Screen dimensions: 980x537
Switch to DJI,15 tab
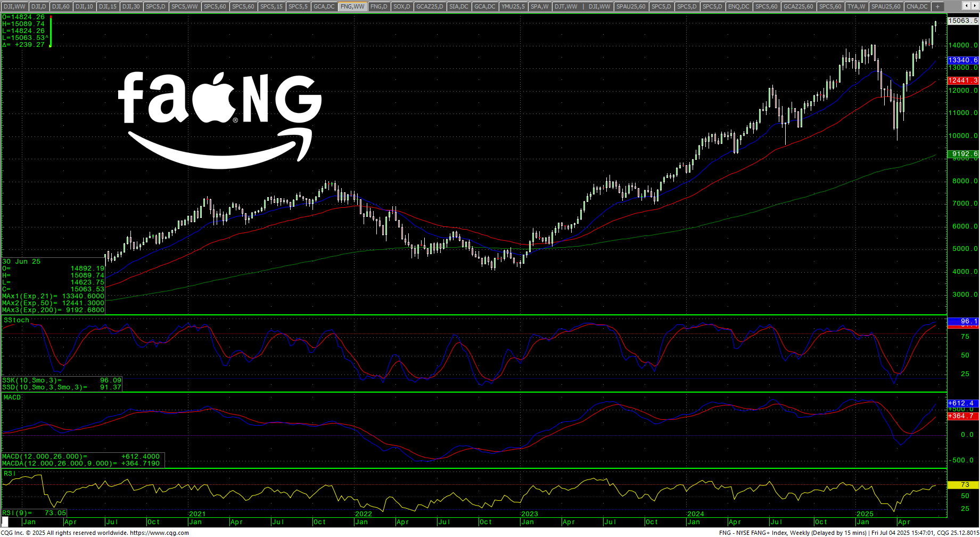(108, 6)
